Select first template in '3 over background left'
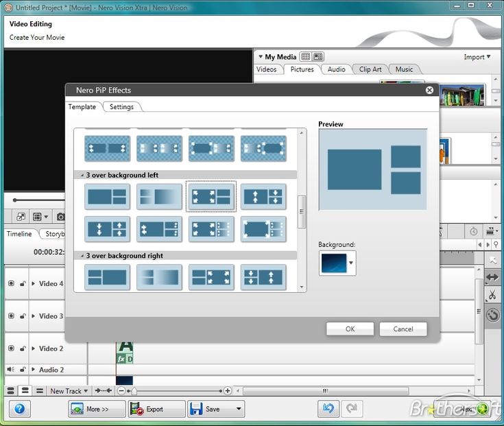The height and width of the screenshot is (426, 504). pyautogui.click(x=108, y=197)
